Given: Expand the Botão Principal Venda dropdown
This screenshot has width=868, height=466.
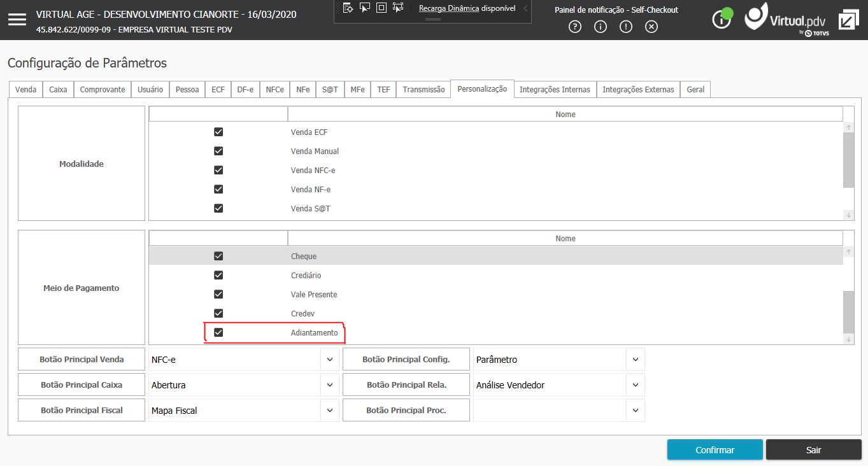Looking at the screenshot, I should 329,360.
